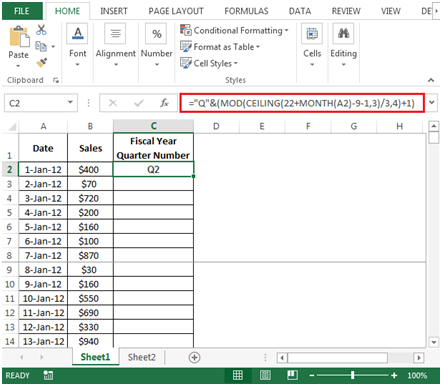Select all cells with corner triangle
This screenshot has height=386, width=442.
pos(12,127)
